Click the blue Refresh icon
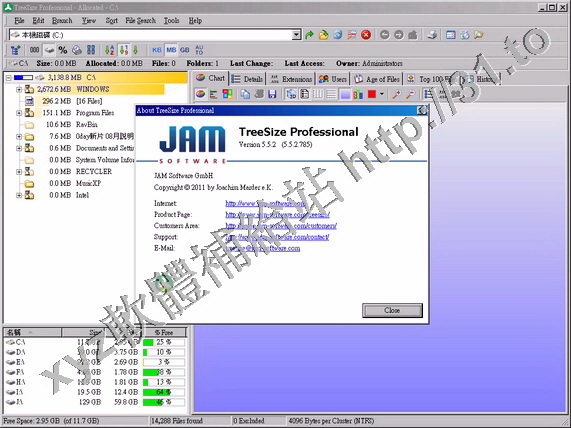Image resolution: width=571 pixels, height=428 pixels. click(x=338, y=35)
